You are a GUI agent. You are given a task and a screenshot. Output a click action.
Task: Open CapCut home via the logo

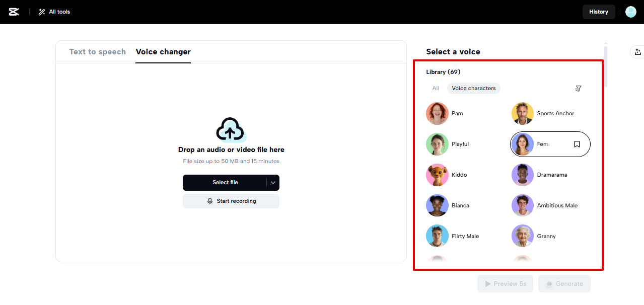coord(13,12)
